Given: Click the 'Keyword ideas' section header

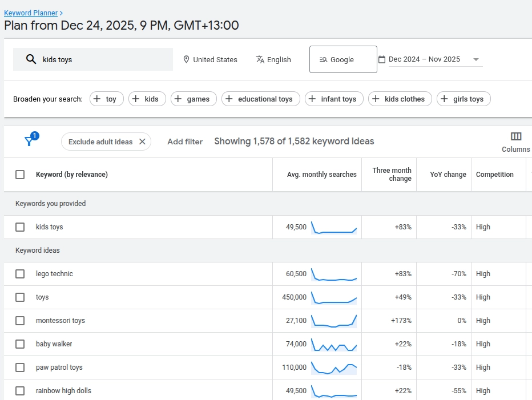Looking at the screenshot, I should coord(37,250).
